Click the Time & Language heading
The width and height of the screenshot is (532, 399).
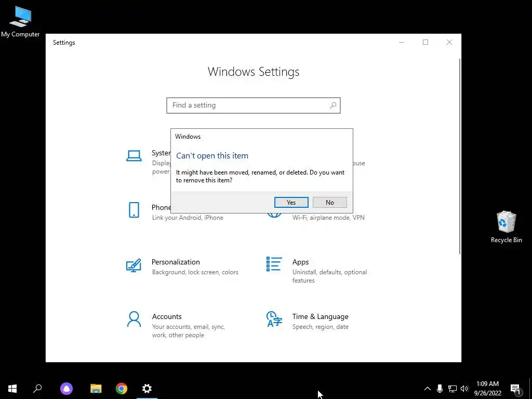point(320,316)
